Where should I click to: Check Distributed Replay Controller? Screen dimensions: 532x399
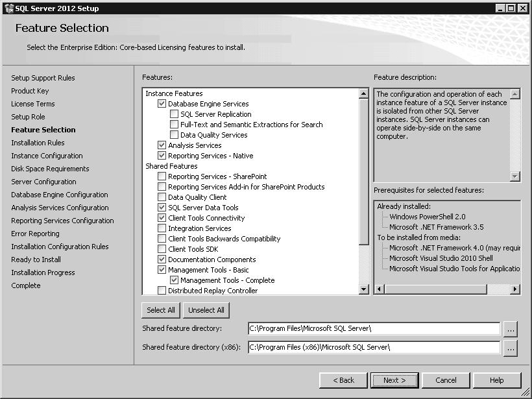coord(162,291)
